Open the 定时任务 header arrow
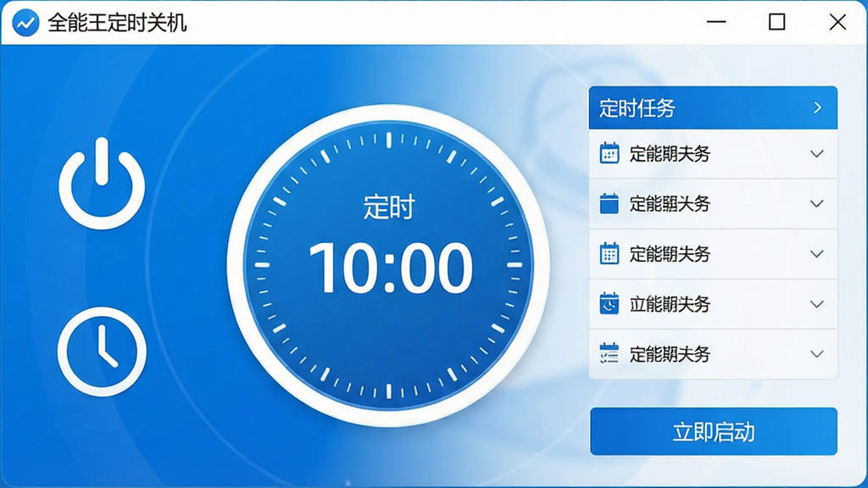The height and width of the screenshot is (488, 868). point(818,108)
